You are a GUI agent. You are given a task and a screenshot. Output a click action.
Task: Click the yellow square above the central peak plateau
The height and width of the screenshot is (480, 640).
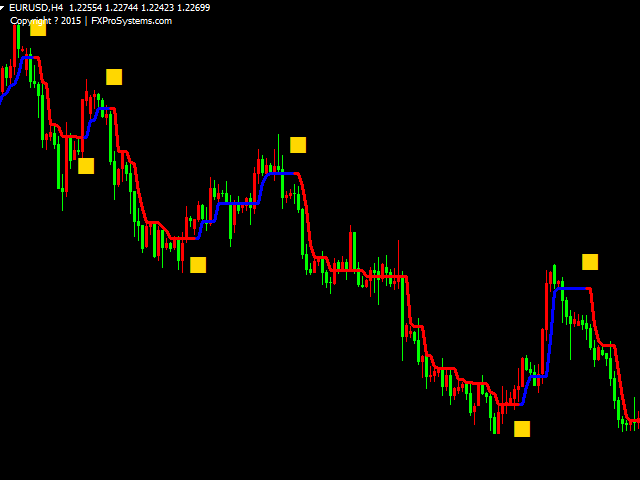(298, 145)
